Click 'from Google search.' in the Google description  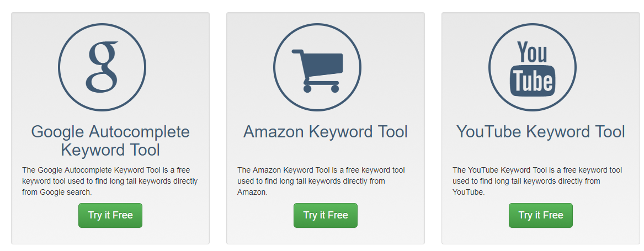point(57,192)
